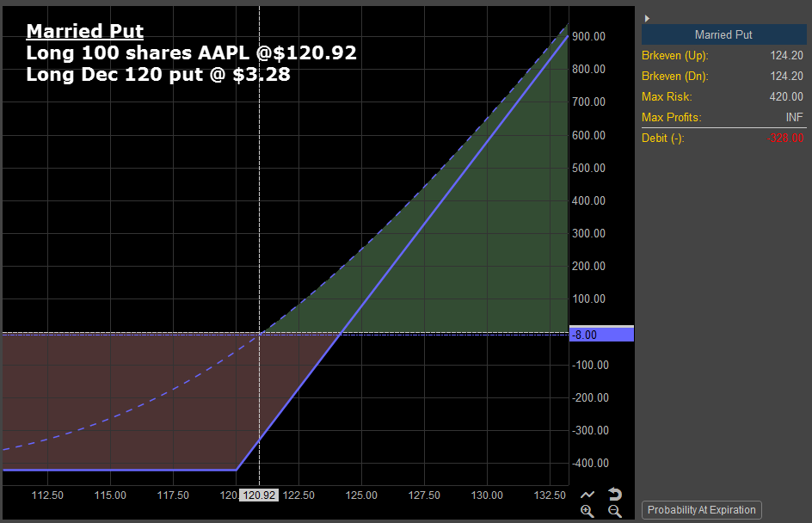The width and height of the screenshot is (812, 523).
Task: Click the Married Put chart title
Action: [x=85, y=31]
